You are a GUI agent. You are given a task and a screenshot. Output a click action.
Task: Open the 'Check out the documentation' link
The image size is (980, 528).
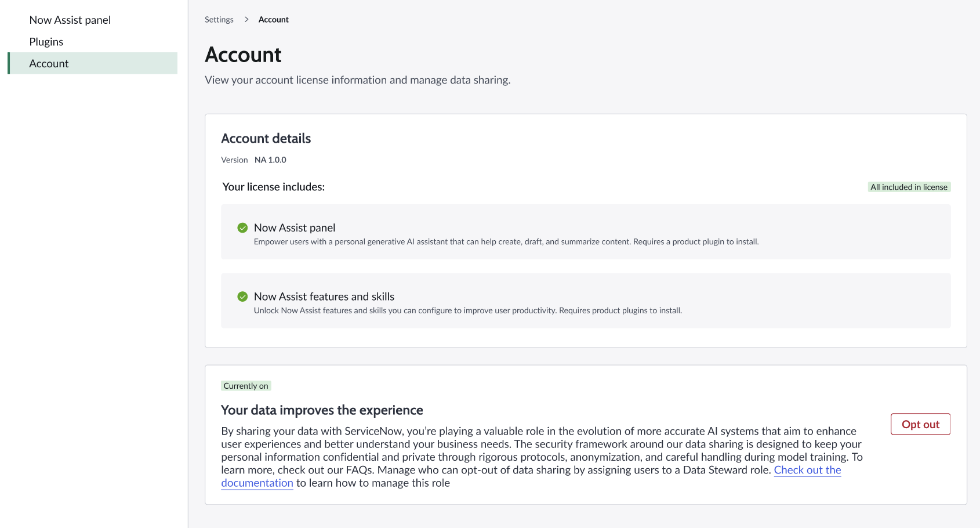(x=807, y=470)
